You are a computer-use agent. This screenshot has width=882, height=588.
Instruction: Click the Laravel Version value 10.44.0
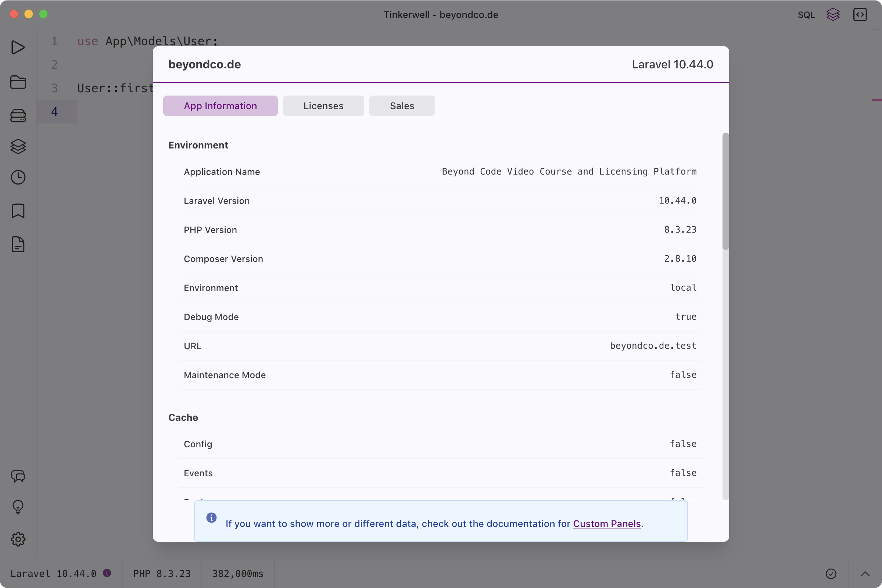click(x=678, y=201)
